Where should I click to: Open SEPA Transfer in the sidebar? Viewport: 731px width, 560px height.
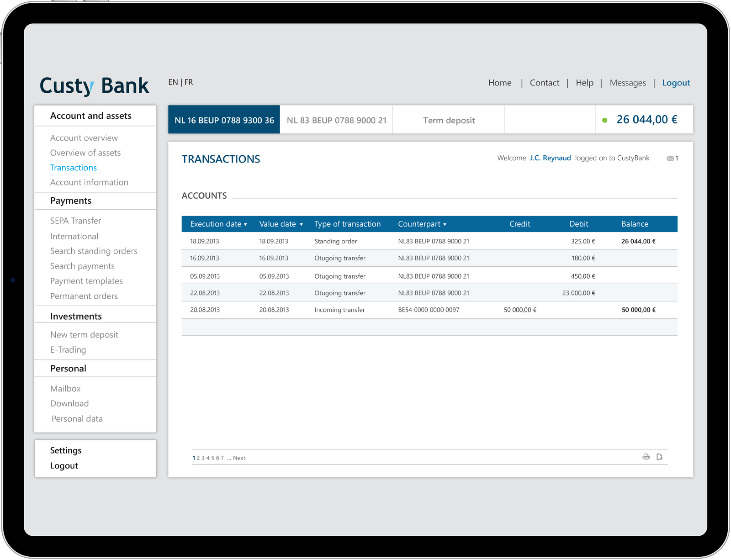(75, 221)
